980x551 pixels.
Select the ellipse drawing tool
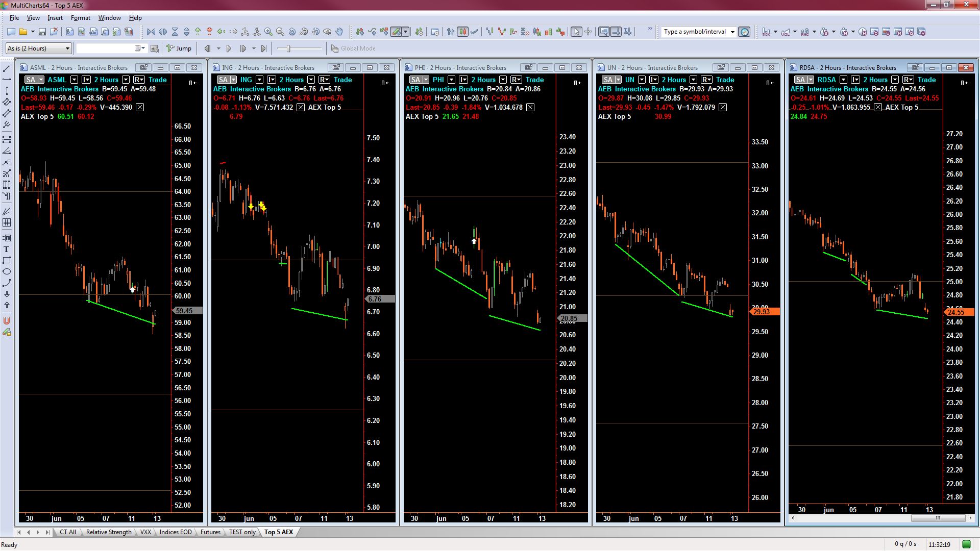7,271
